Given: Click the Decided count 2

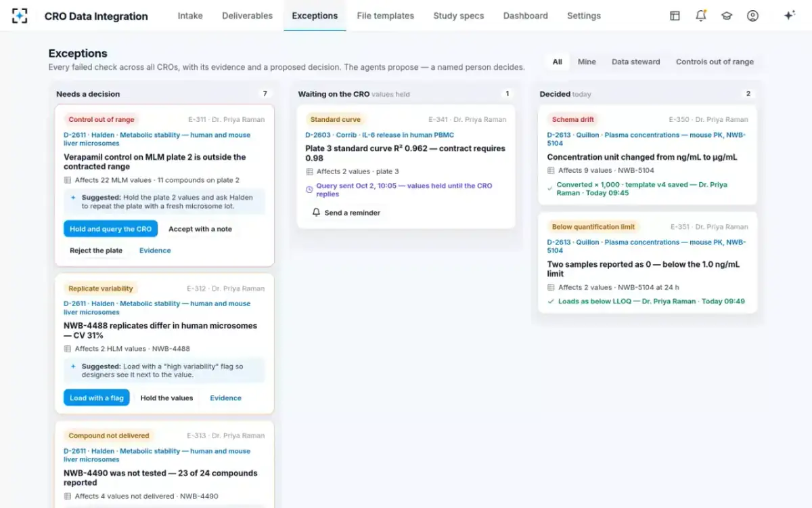Looking at the screenshot, I should (748, 93).
